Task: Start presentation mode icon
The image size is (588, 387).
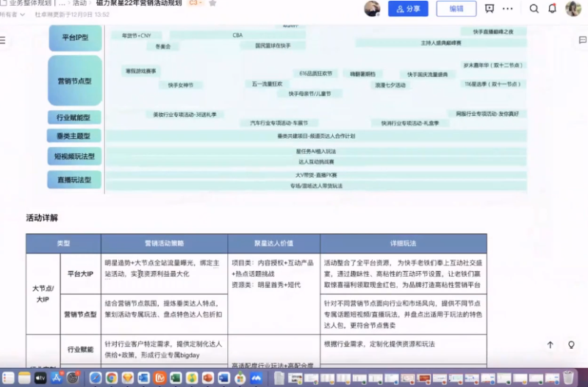Action: click(x=490, y=9)
